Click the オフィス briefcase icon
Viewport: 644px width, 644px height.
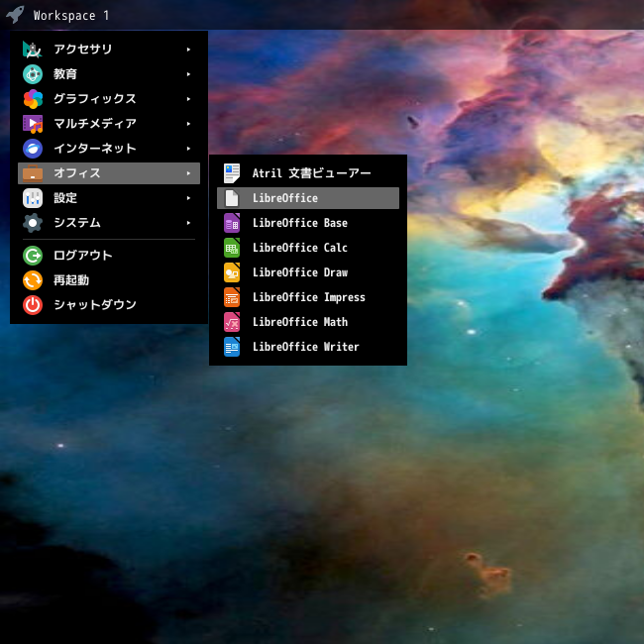pyautogui.click(x=33, y=173)
